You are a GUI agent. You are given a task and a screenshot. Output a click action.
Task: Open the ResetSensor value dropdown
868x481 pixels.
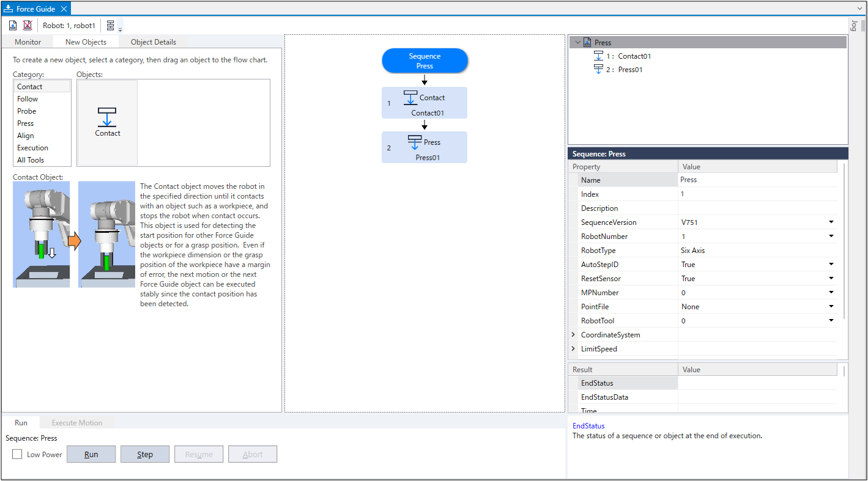(831, 279)
